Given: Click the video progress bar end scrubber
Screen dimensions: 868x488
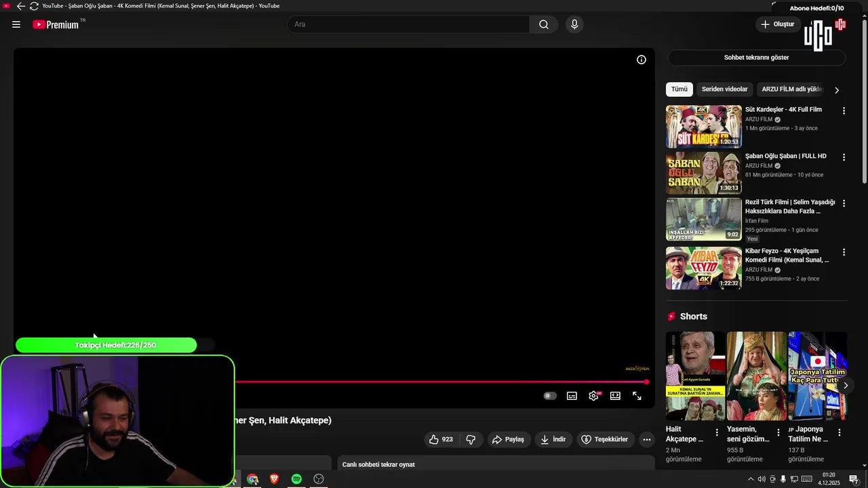Looking at the screenshot, I should pos(647,382).
